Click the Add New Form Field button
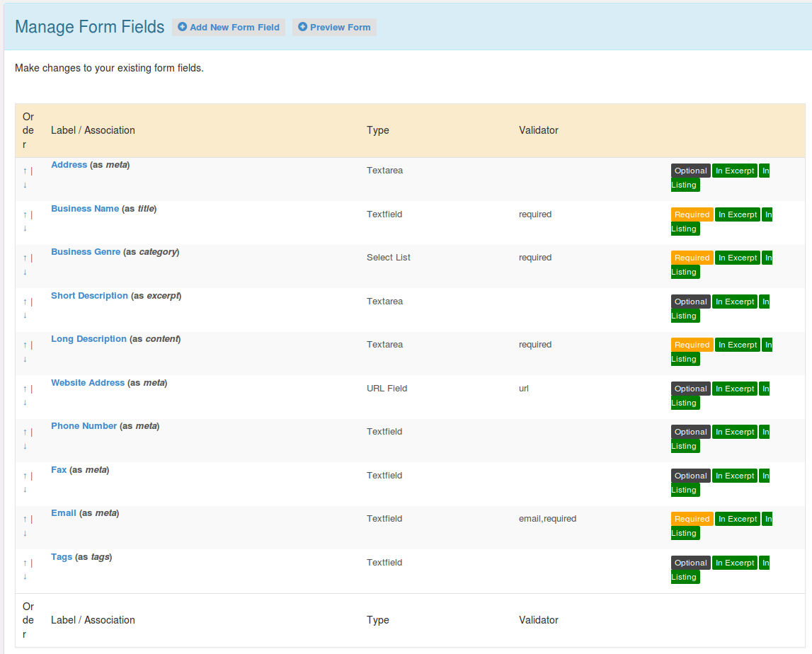Image resolution: width=812 pixels, height=654 pixels. tap(229, 28)
